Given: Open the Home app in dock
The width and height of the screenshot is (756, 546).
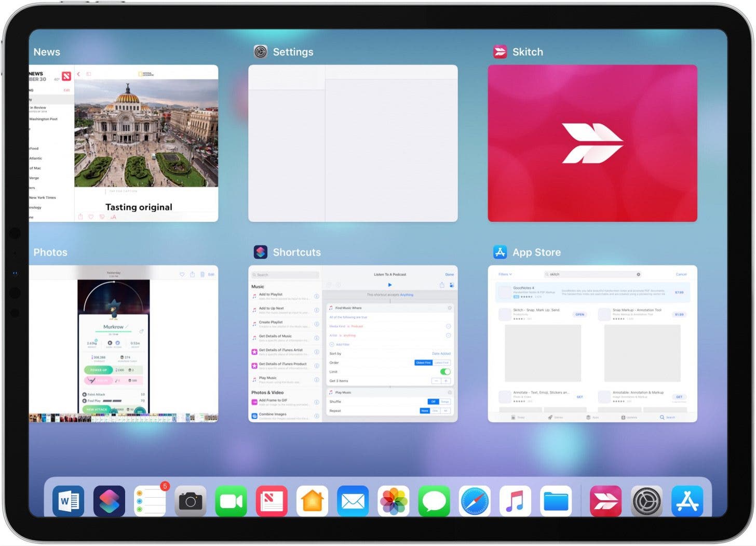Looking at the screenshot, I should [x=312, y=501].
